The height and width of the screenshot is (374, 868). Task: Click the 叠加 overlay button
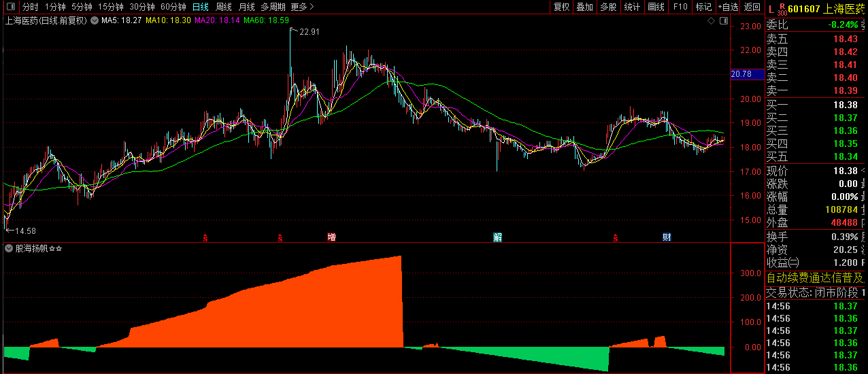584,7
